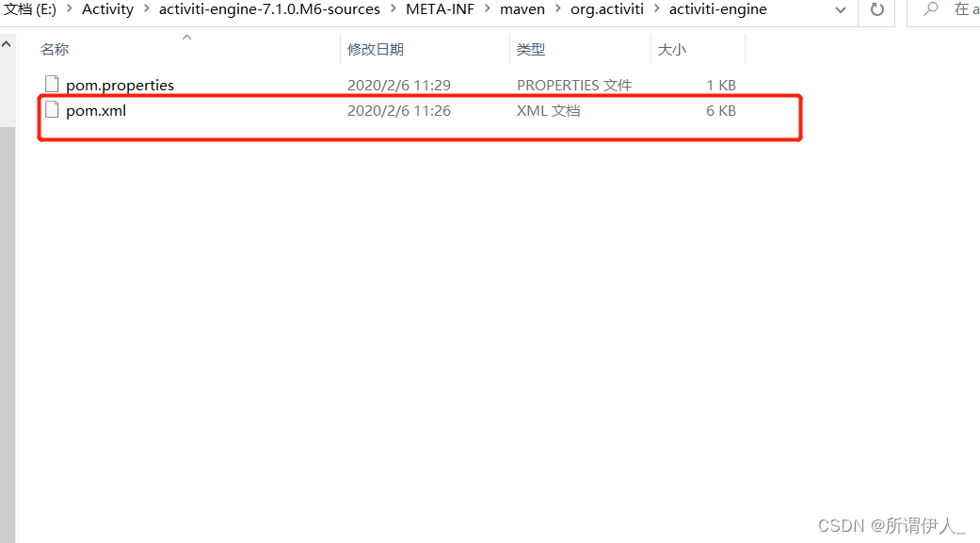The image size is (980, 543).
Task: Open the pom.properties document icon
Action: tap(52, 85)
